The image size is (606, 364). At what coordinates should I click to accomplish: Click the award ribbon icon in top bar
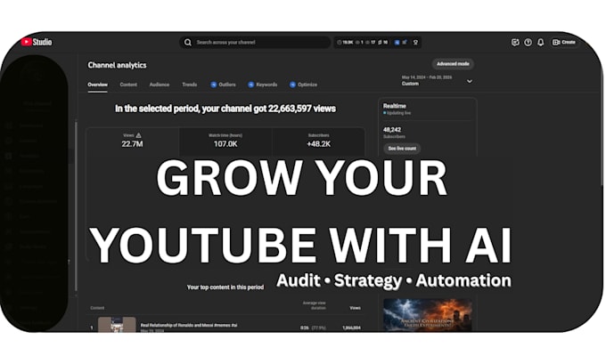pyautogui.click(x=415, y=42)
